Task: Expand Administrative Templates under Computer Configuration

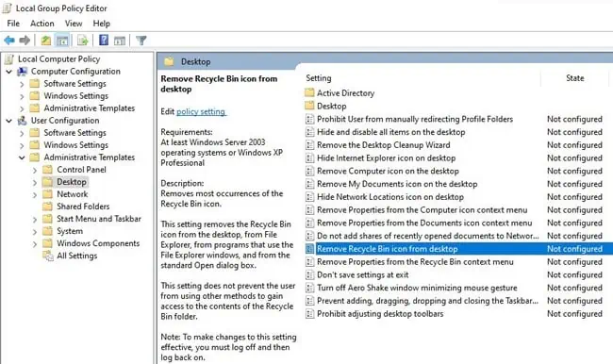Action: coord(22,108)
